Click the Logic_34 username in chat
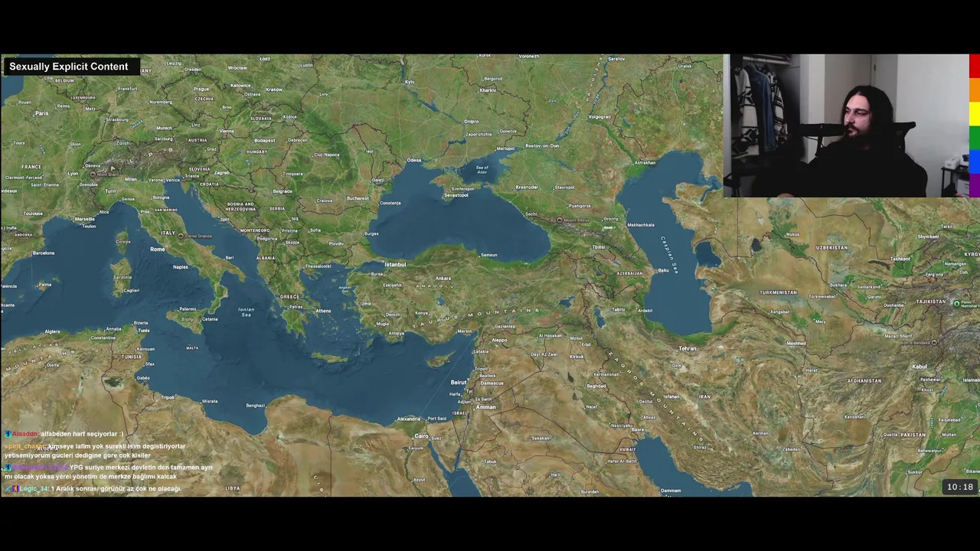980x551 pixels. click(34, 488)
